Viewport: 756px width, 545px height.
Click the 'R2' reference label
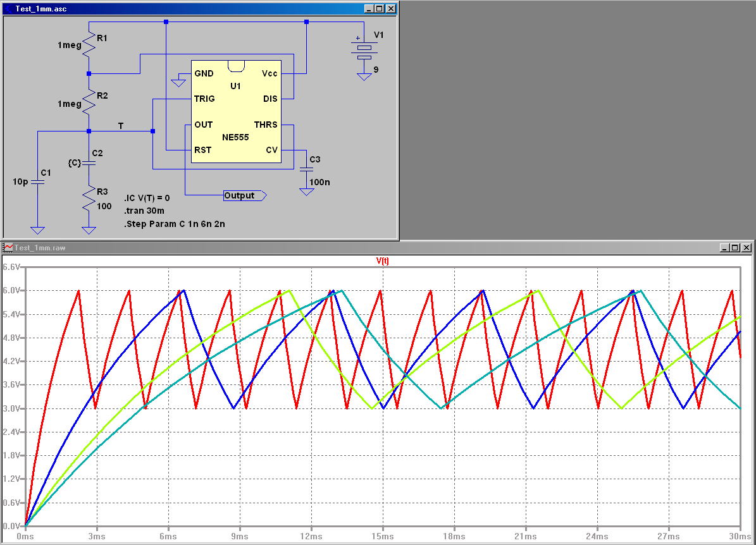click(102, 95)
